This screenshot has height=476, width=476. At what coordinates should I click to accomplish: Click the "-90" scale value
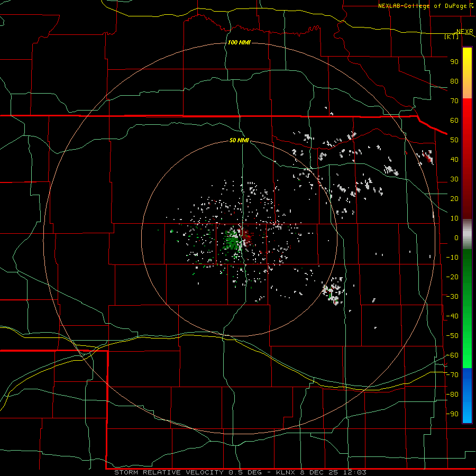[452, 414]
